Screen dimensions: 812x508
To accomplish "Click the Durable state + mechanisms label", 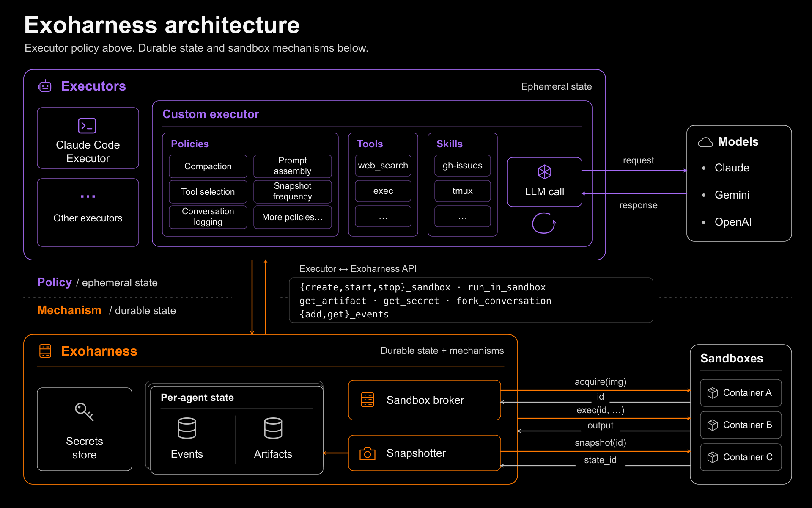I will point(442,351).
